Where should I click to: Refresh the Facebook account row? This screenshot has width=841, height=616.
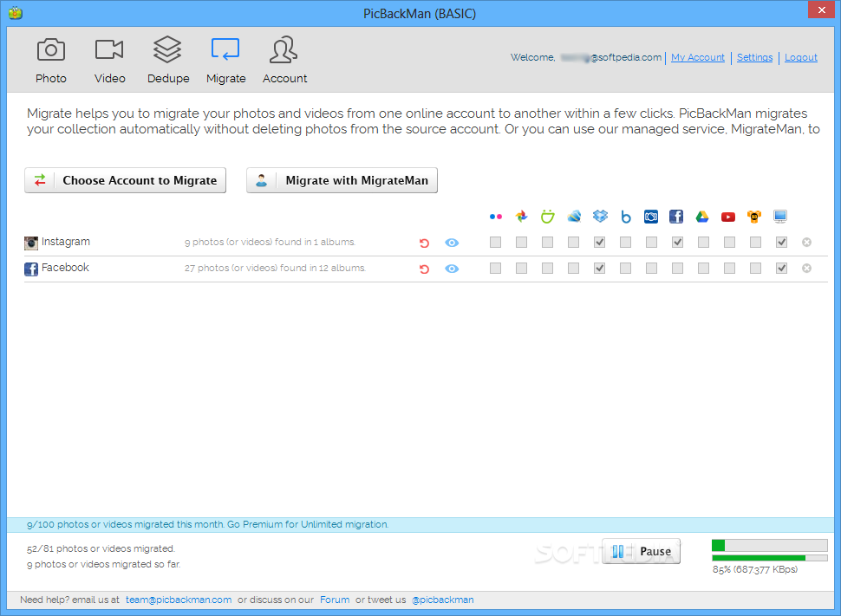[x=424, y=269]
